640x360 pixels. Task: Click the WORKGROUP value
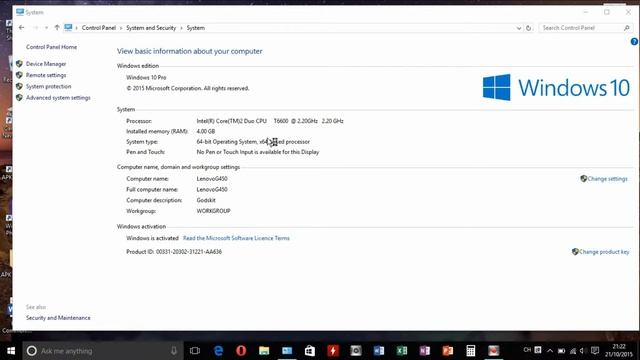[x=213, y=211]
